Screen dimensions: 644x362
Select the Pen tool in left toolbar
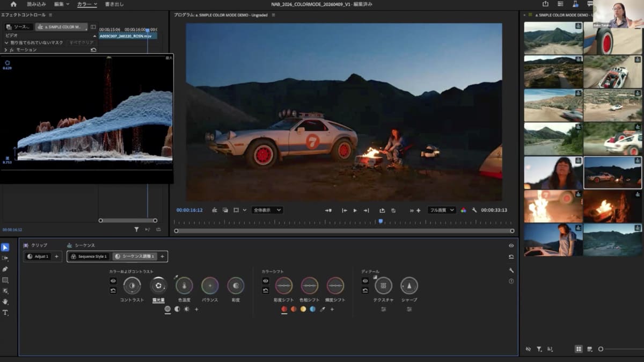(5, 269)
